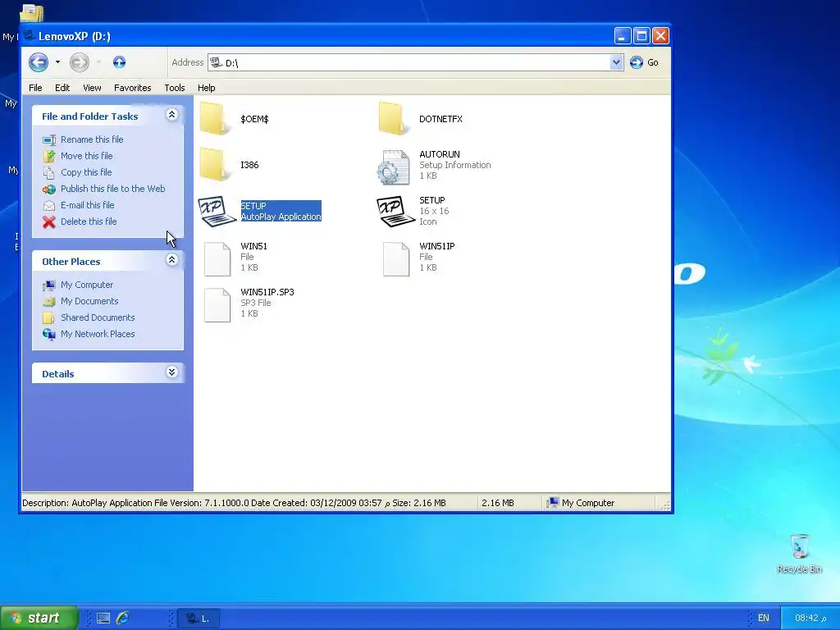Click the $OEM$ folder name
This screenshot has height=630, width=840.
(x=254, y=119)
